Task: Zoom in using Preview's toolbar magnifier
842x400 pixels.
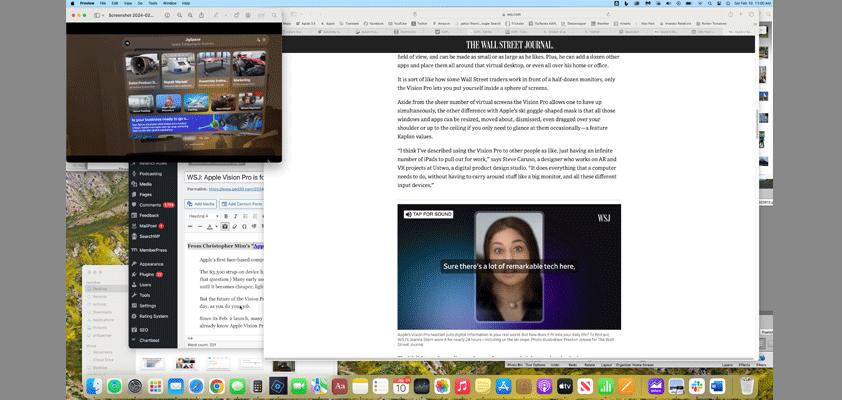Action: 190,15
